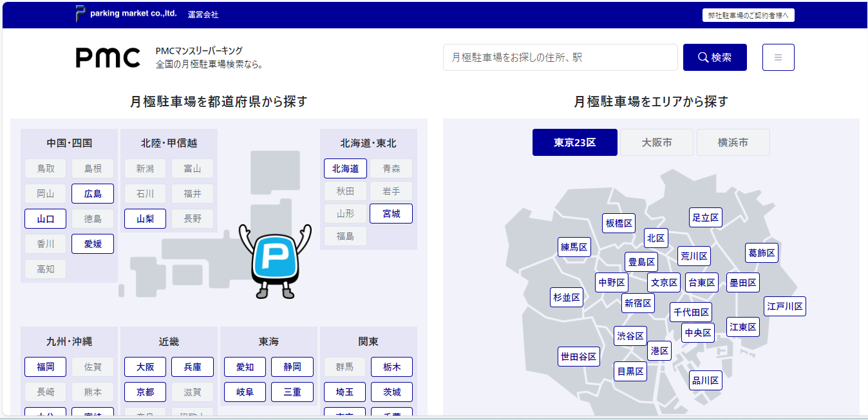Click the PMC logo
Image resolution: width=868 pixels, height=420 pixels.
(x=108, y=57)
